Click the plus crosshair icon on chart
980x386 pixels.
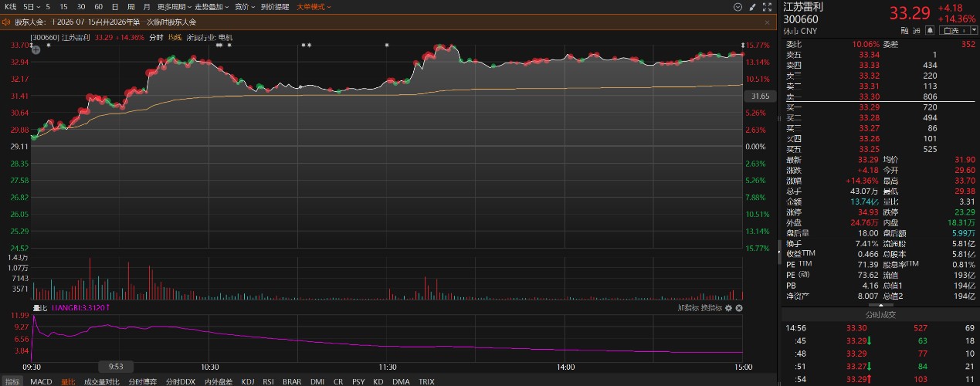(x=36, y=48)
